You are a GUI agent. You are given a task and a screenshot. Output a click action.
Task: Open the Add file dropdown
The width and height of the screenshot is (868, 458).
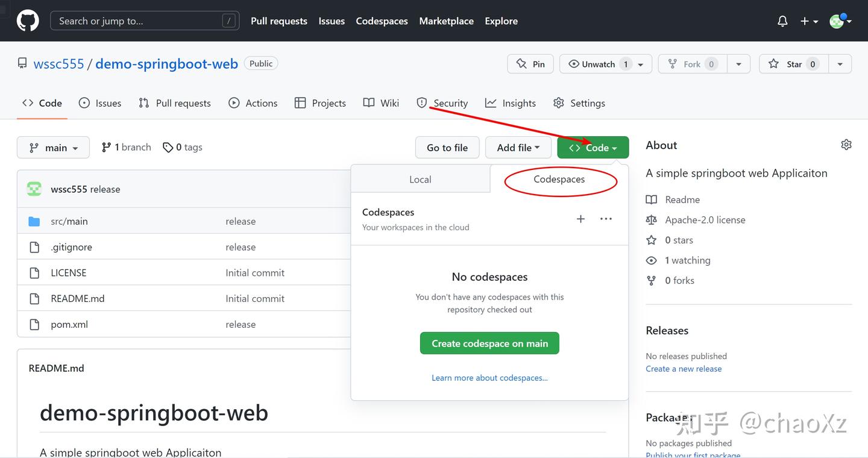coord(518,147)
